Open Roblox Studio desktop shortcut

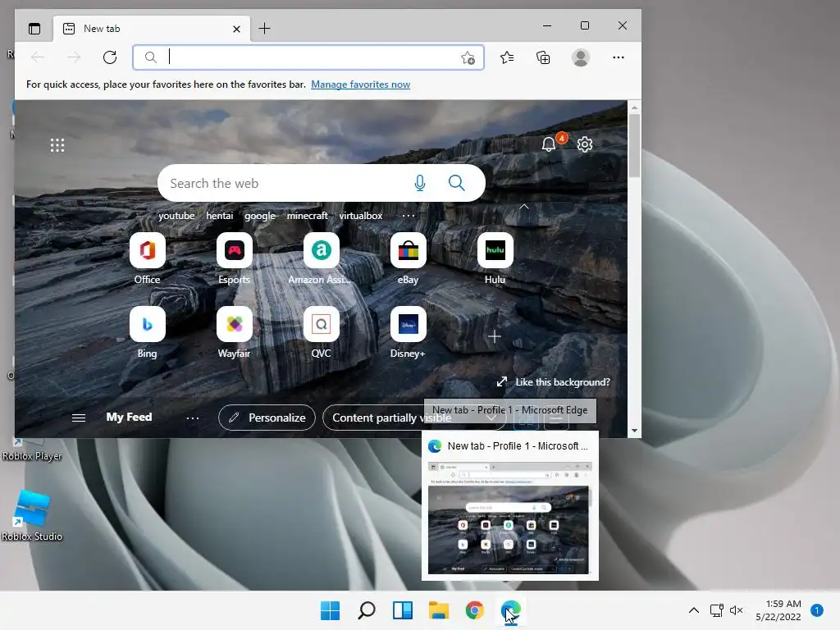(32, 515)
